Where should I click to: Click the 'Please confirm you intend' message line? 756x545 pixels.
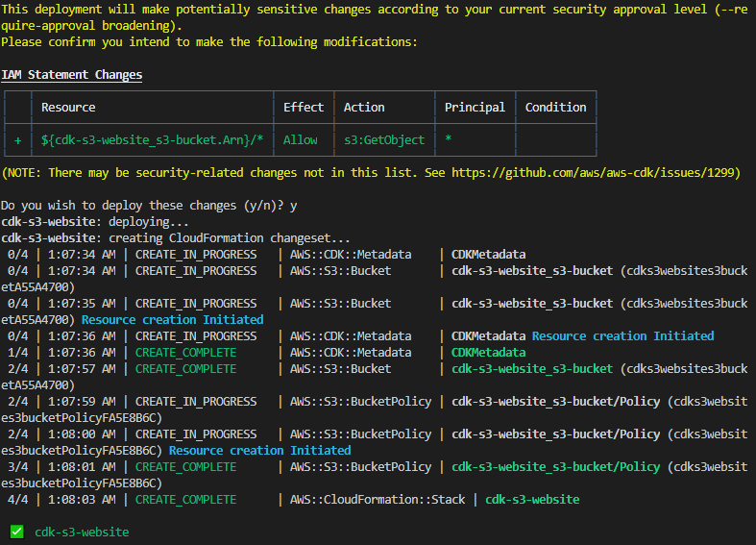[209, 42]
